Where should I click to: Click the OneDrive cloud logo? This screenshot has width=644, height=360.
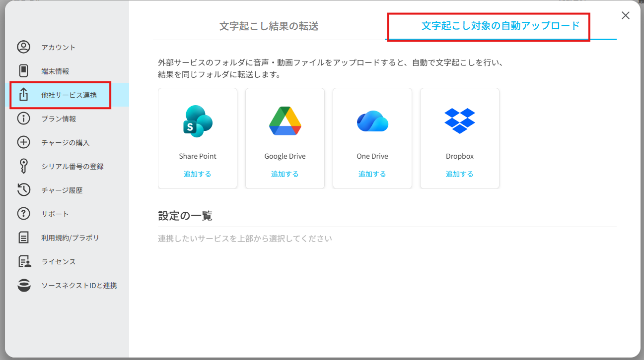pos(372,121)
